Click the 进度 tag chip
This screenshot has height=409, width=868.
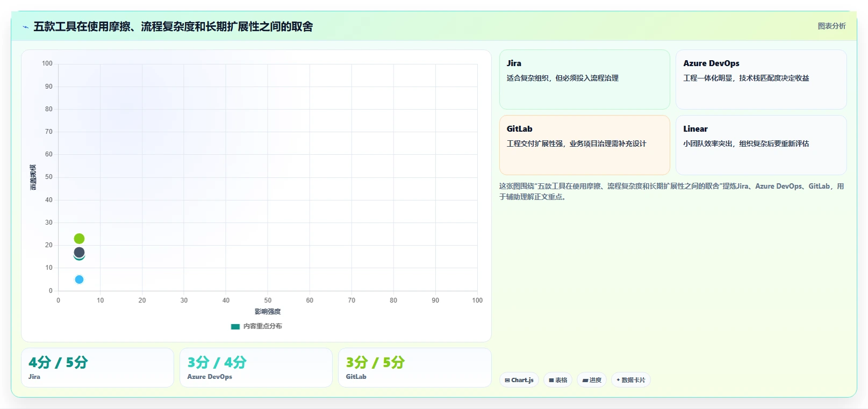(x=592, y=380)
